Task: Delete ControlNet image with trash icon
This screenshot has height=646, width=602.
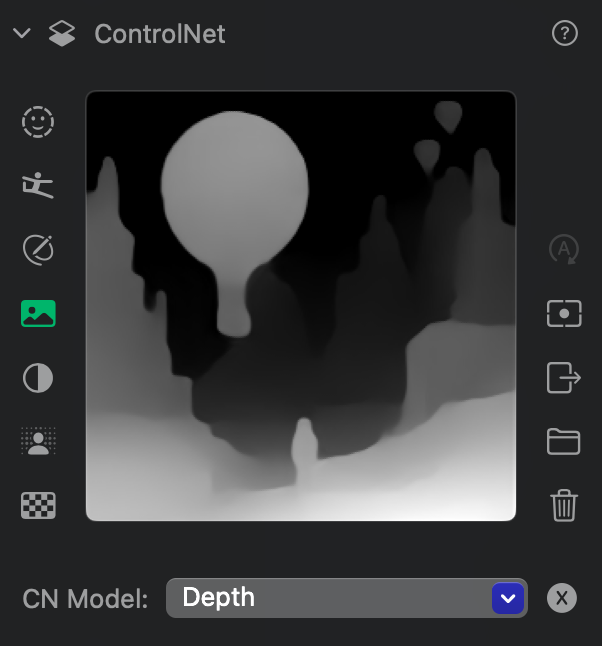Action: 564,506
